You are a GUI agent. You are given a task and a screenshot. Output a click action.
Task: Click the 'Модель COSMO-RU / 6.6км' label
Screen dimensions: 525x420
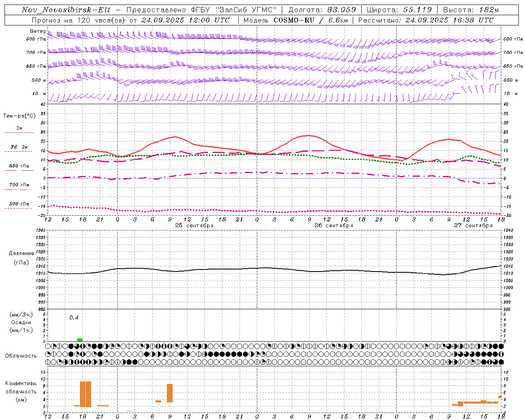[x=296, y=20]
